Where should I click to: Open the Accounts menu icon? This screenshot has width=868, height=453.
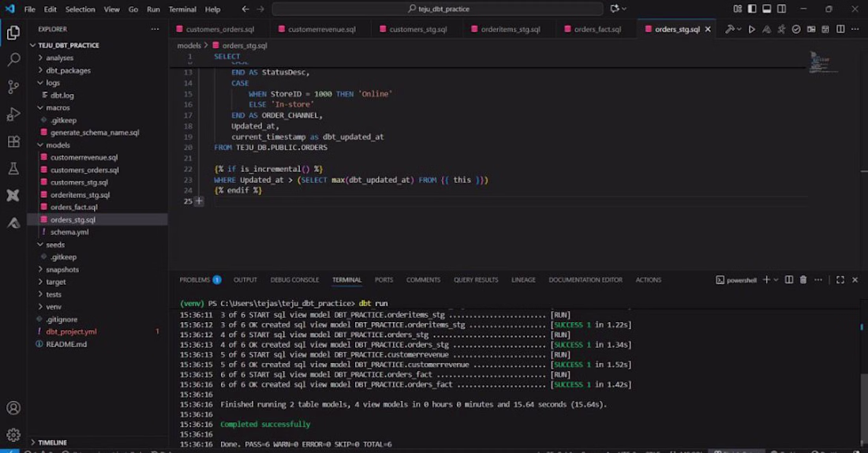(13, 408)
